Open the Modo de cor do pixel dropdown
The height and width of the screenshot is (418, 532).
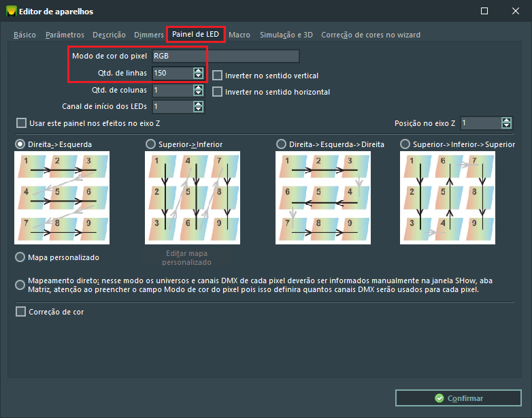(225, 56)
